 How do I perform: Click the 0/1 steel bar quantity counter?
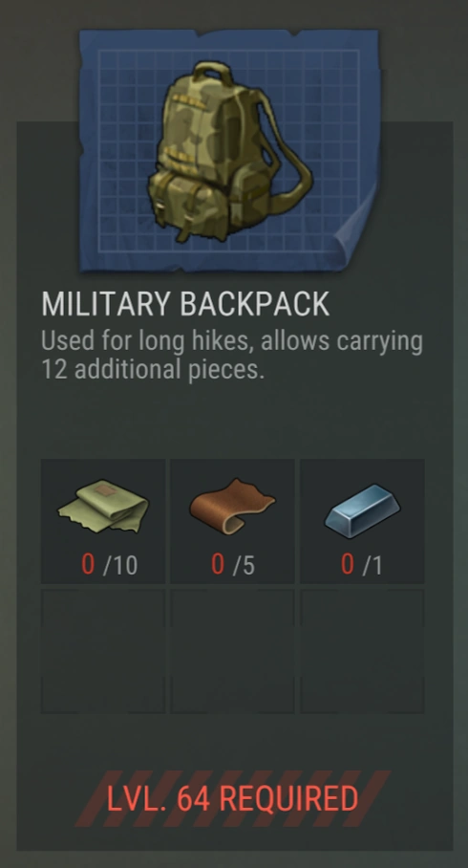coord(362,565)
